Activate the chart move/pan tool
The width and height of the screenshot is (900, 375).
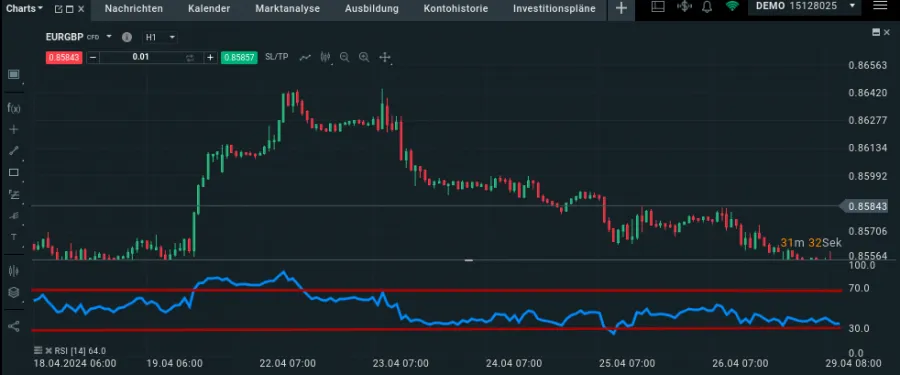tap(385, 57)
